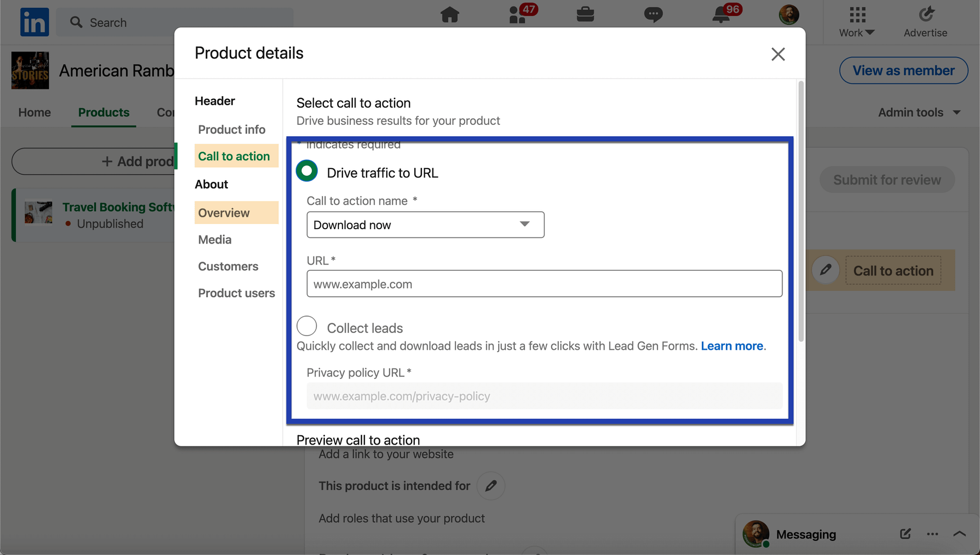Screen dimensions: 980x555
Task: Open the LinkedIn Home feed icon
Action: [450, 15]
